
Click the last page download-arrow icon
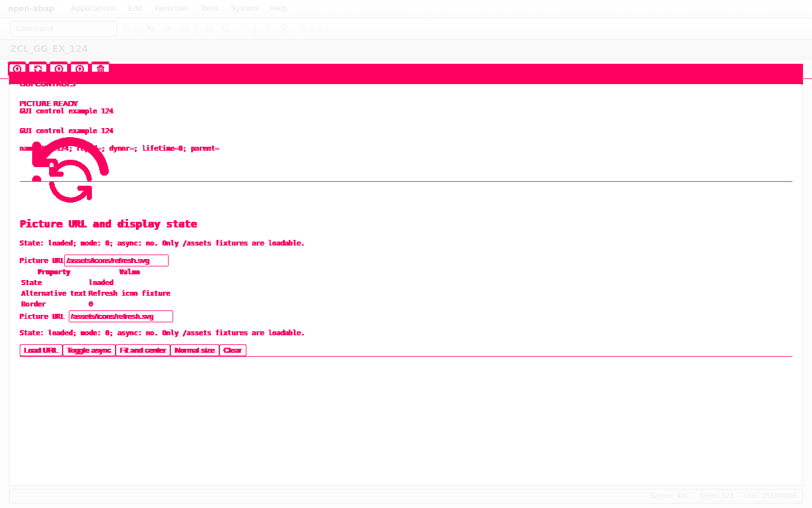pyautogui.click(x=320, y=29)
